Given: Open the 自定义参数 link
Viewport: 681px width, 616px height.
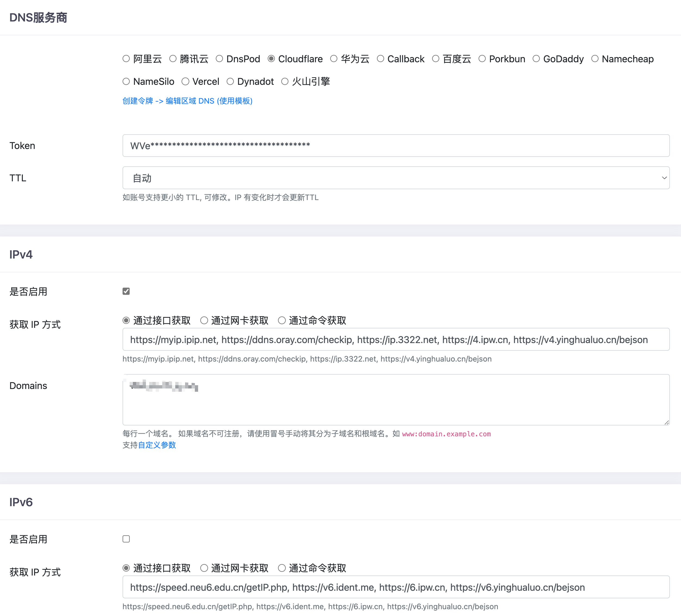Looking at the screenshot, I should tap(157, 445).
